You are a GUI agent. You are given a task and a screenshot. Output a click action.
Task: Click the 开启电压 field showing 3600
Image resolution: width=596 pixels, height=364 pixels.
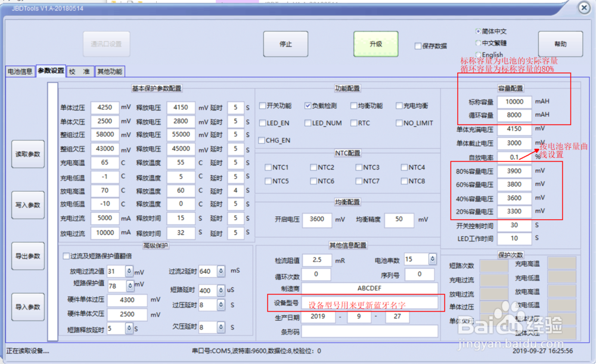click(x=317, y=220)
